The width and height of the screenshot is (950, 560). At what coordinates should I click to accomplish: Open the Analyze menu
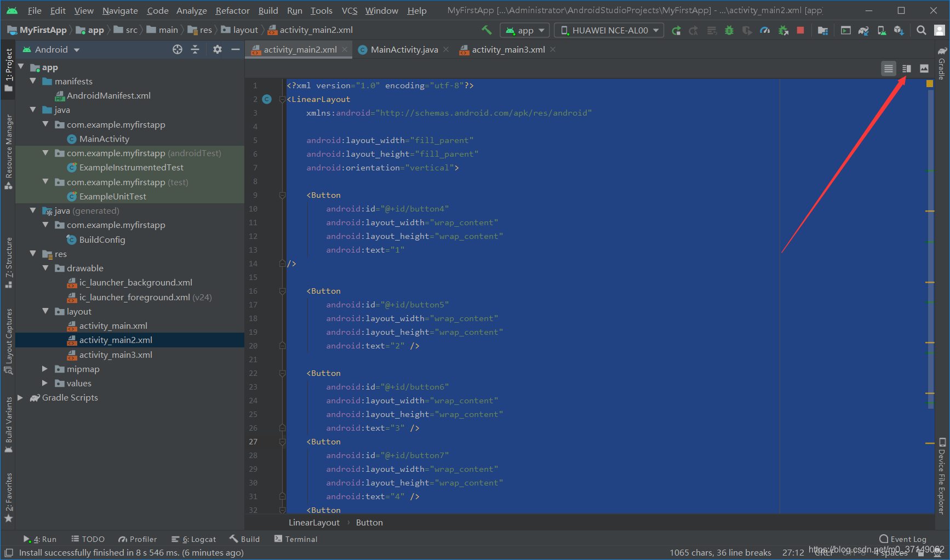pyautogui.click(x=191, y=10)
